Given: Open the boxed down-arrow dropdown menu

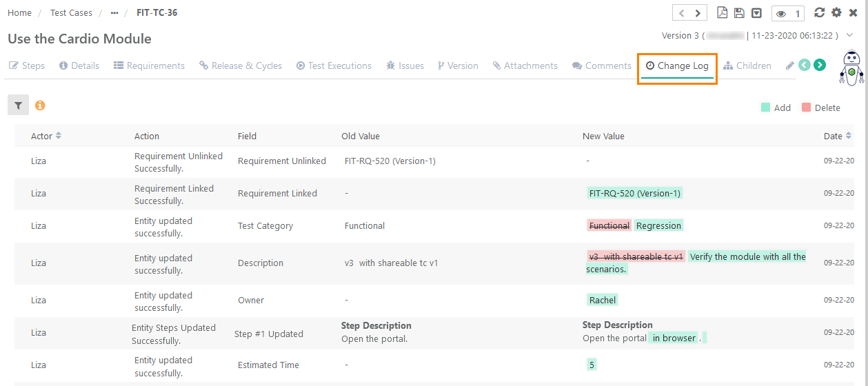Looking at the screenshot, I should pyautogui.click(x=756, y=13).
